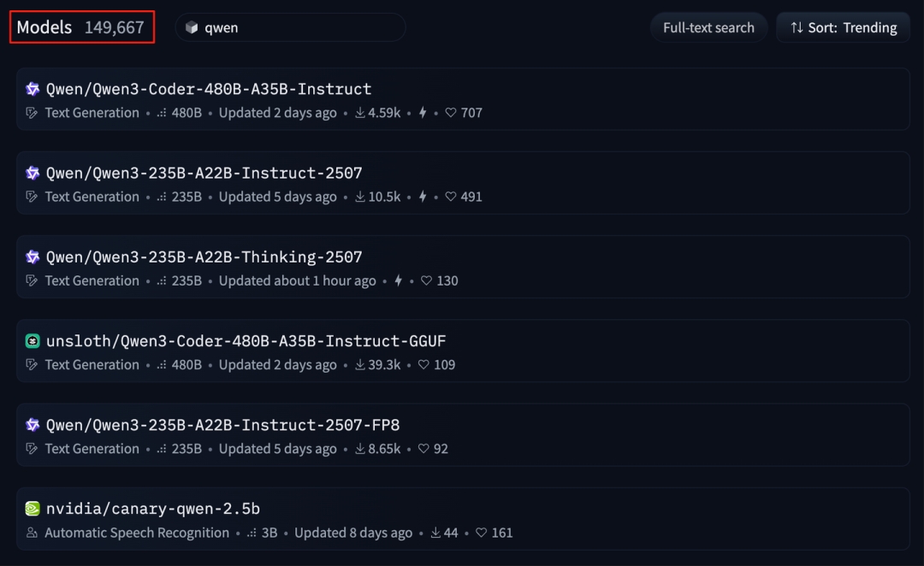
Task: Click the heart icon showing 92 likes
Action: pyautogui.click(x=423, y=449)
